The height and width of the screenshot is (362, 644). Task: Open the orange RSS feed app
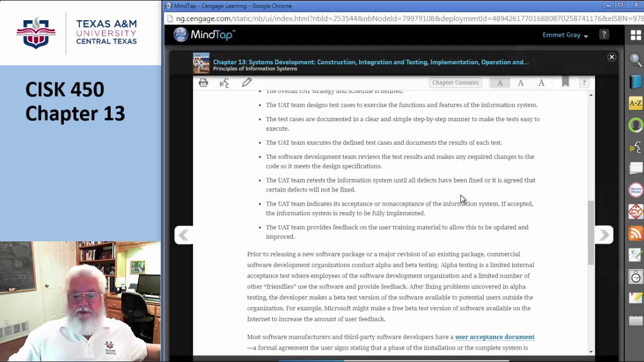pos(636,233)
